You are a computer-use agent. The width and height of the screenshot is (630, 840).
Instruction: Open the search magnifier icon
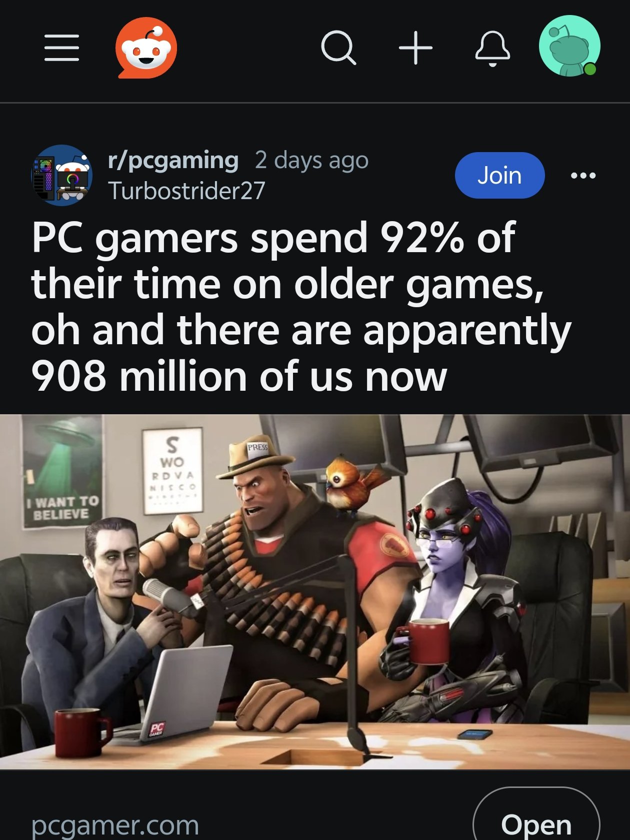[338, 48]
